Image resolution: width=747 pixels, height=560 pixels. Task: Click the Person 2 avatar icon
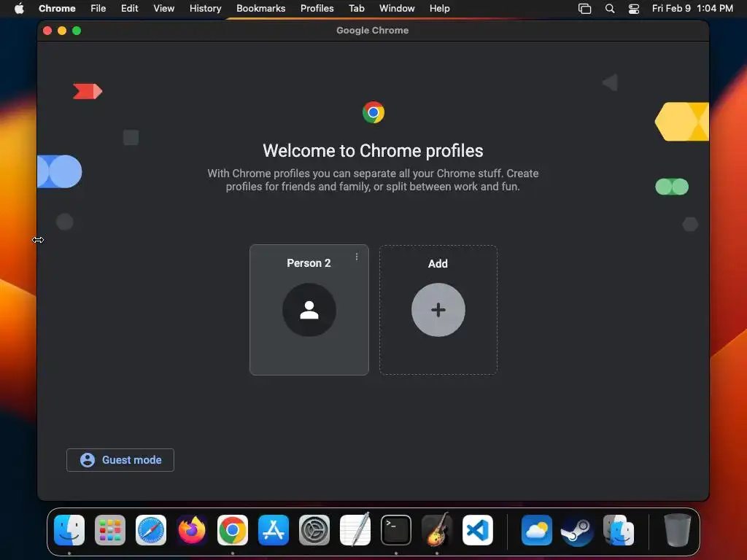tap(309, 310)
